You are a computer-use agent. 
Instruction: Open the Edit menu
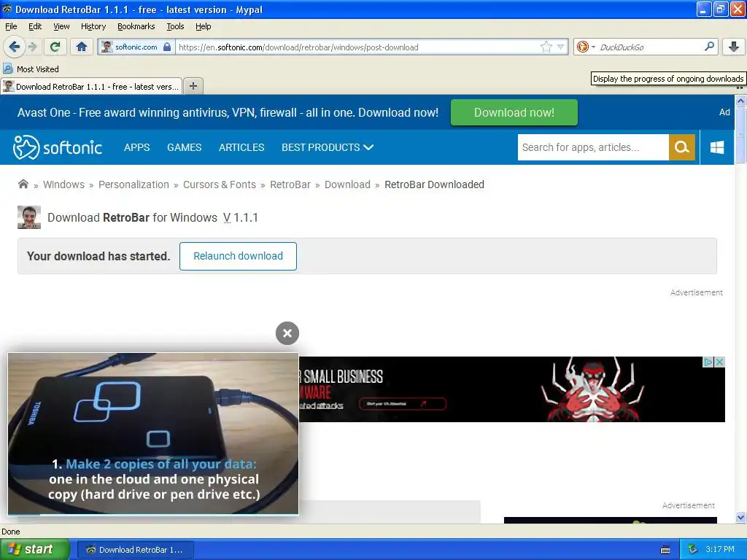[35, 26]
